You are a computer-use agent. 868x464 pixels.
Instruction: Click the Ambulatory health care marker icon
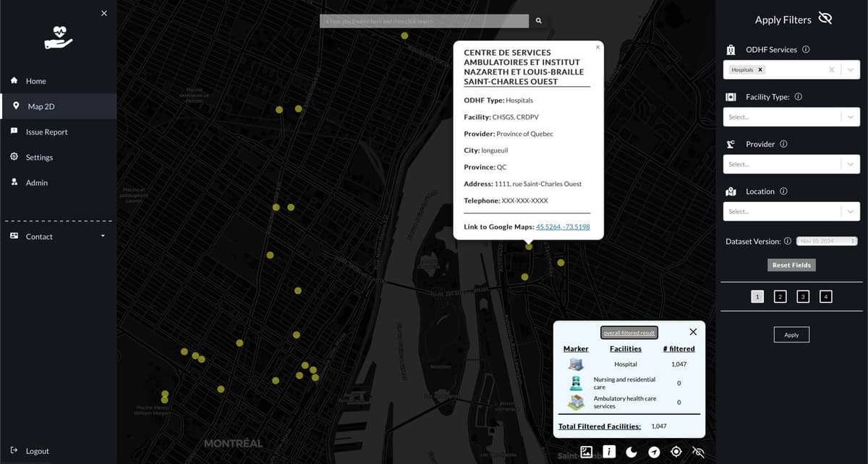click(576, 402)
